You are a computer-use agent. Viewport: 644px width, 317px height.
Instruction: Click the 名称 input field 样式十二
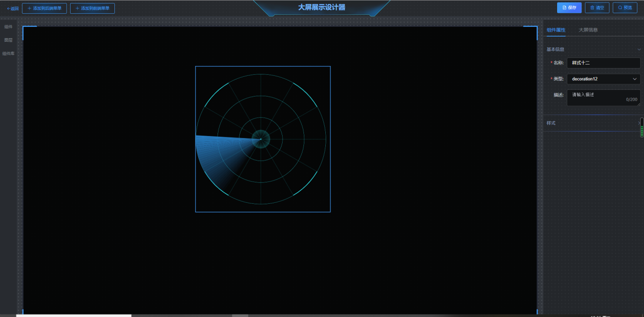pos(603,63)
